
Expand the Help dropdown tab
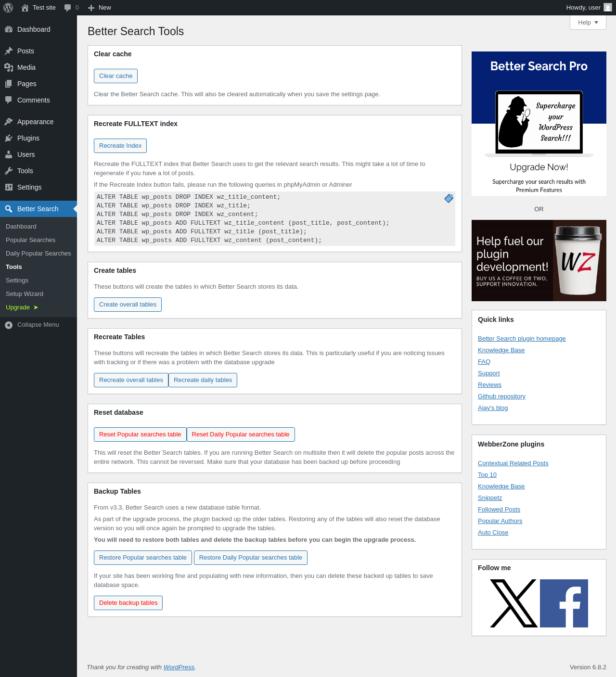588,23
